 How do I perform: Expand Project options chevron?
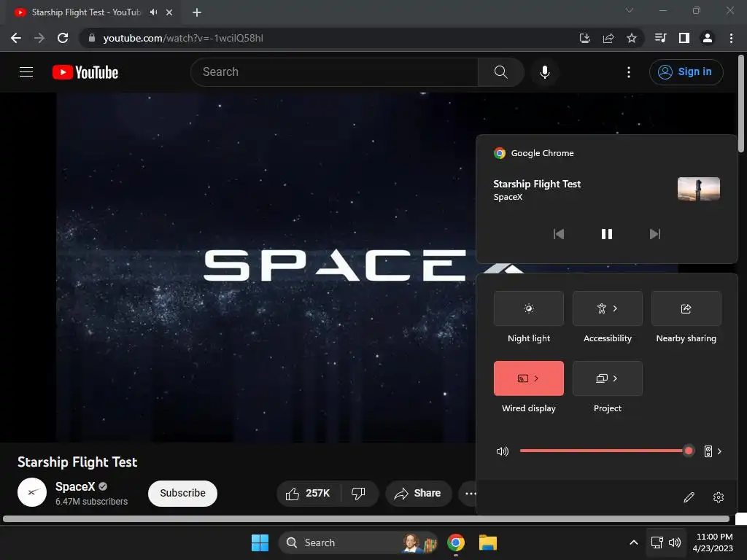616,378
